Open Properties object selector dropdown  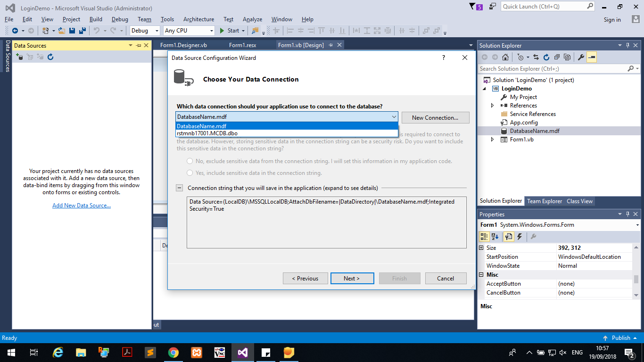(x=637, y=225)
